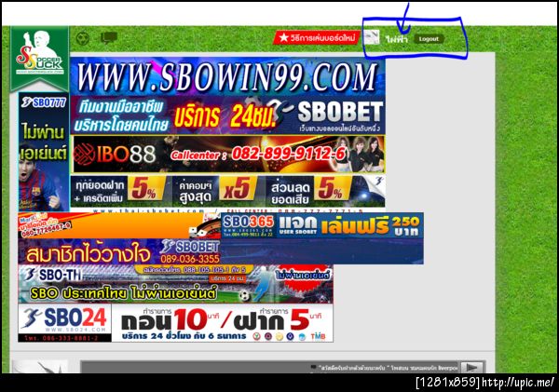Open the orange 080-7726467-9 banner
The width and height of the screenshot is (559, 392).
119,225
